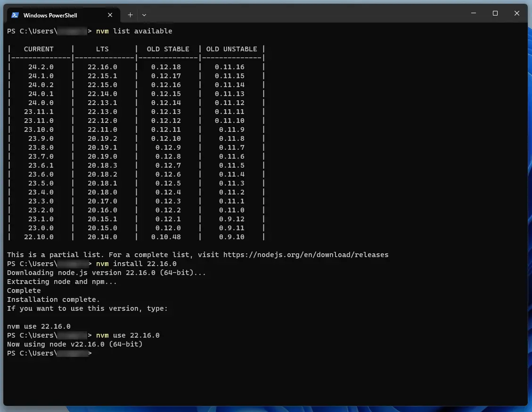This screenshot has height=412, width=532.
Task: Close the terminal window
Action: point(517,13)
